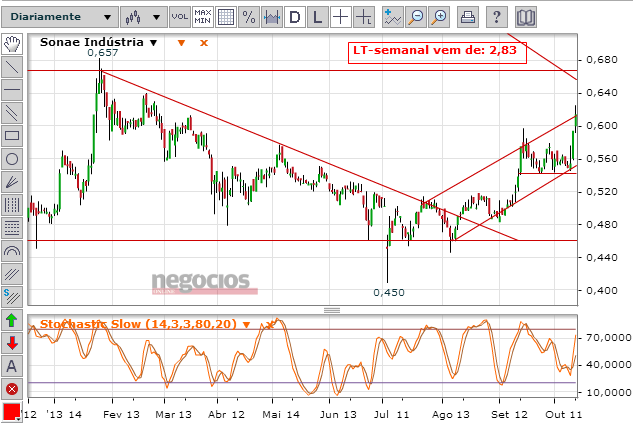Click the red delete drawings button

[12, 389]
